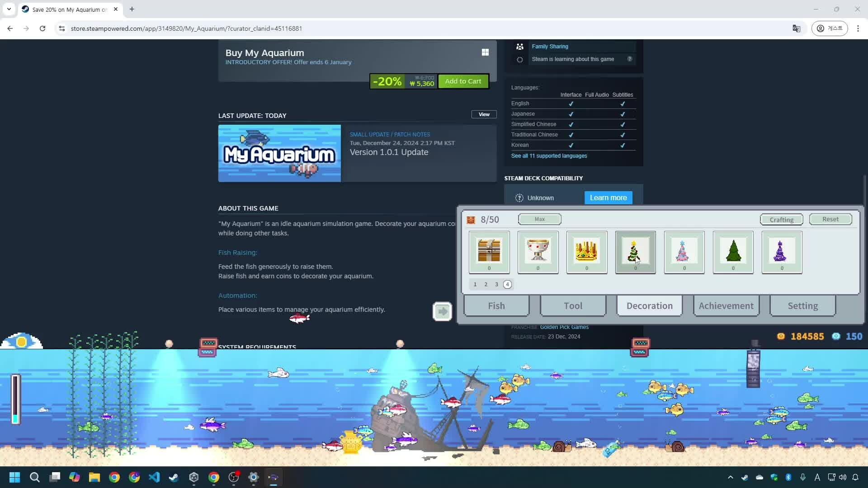Go to decoration page 1

(x=475, y=284)
